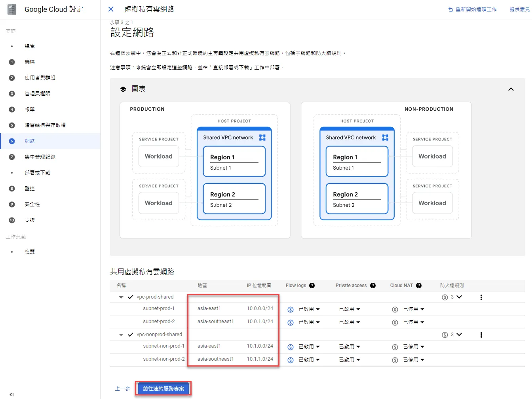This screenshot has width=532, height=399.
Task: Open Flow logs dropdown for subnet-non-prod-2
Action: point(309,360)
